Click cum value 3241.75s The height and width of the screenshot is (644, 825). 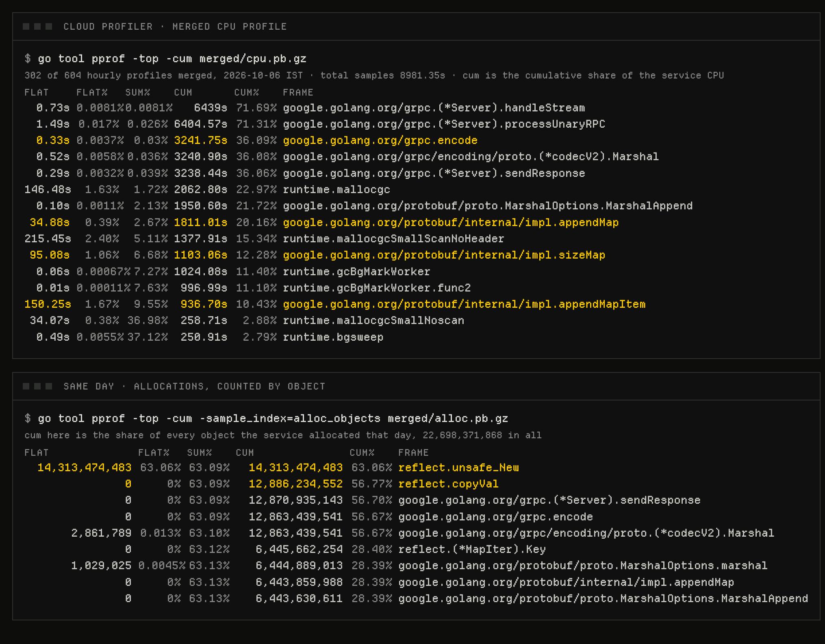(x=201, y=140)
